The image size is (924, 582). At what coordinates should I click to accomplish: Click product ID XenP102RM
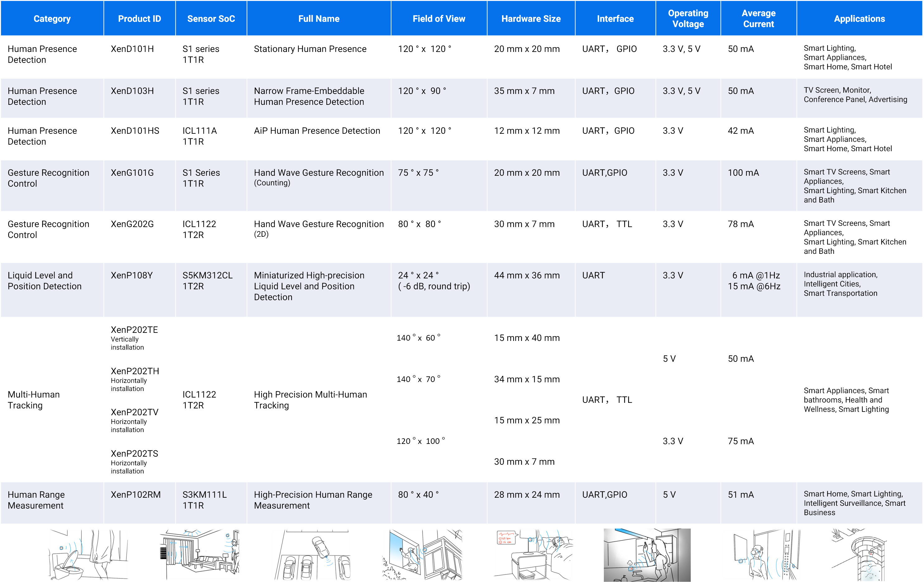(x=135, y=495)
